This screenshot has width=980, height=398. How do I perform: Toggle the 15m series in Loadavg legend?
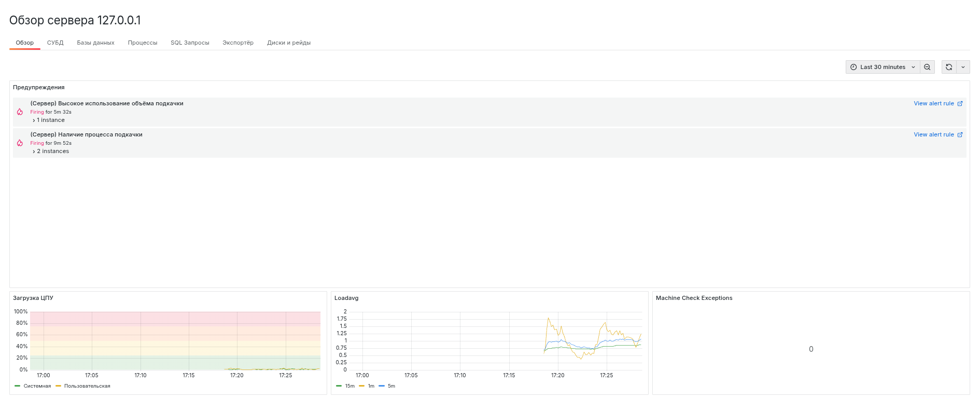tap(349, 386)
